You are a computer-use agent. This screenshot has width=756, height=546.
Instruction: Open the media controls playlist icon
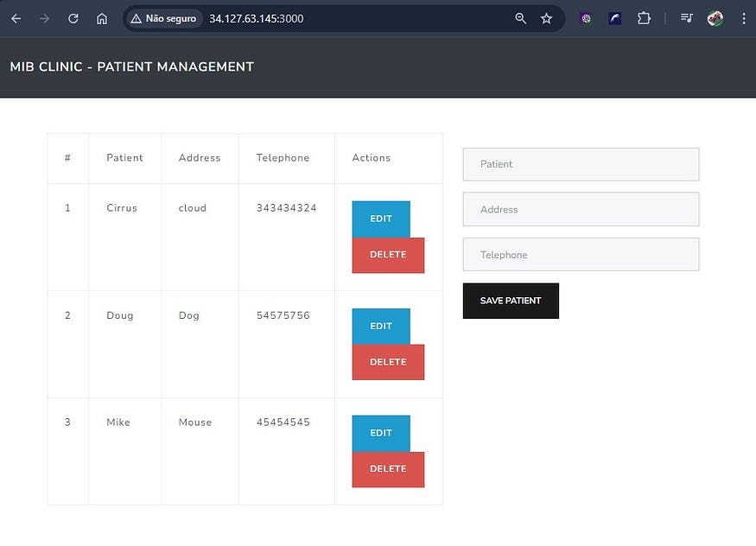pyautogui.click(x=687, y=19)
